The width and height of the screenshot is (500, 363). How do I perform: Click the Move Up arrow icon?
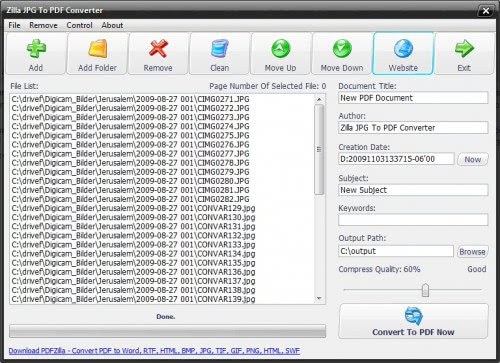pyautogui.click(x=281, y=49)
